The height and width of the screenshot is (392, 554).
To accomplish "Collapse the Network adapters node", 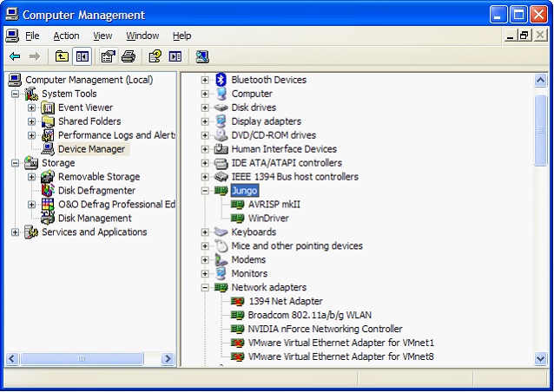I will pyautogui.click(x=205, y=287).
